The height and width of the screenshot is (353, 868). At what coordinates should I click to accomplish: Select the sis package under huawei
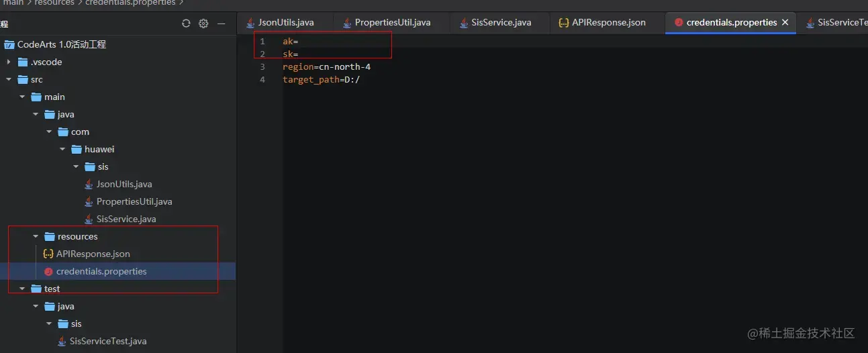pyautogui.click(x=103, y=167)
